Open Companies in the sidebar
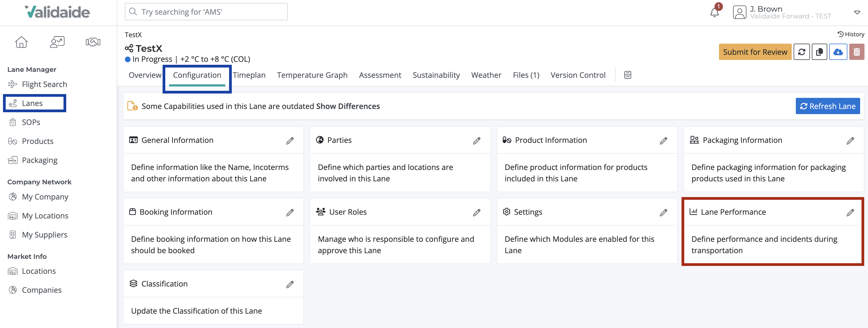The image size is (868, 328). click(x=42, y=290)
